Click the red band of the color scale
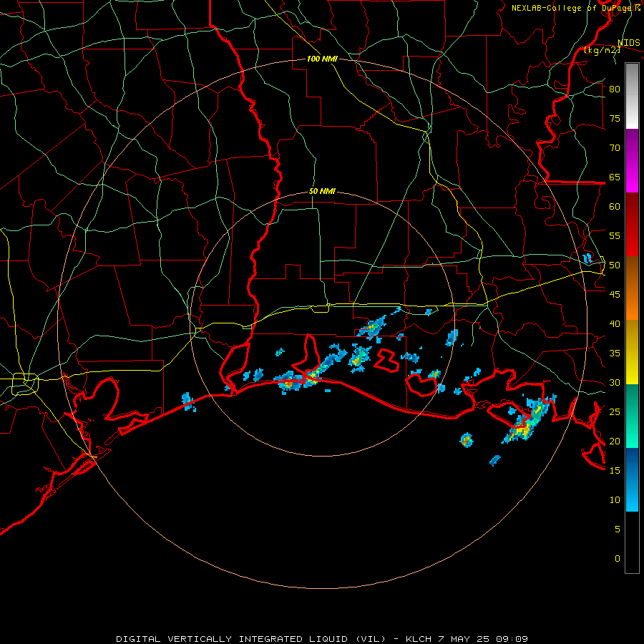The width and height of the screenshot is (644, 644). point(632,225)
